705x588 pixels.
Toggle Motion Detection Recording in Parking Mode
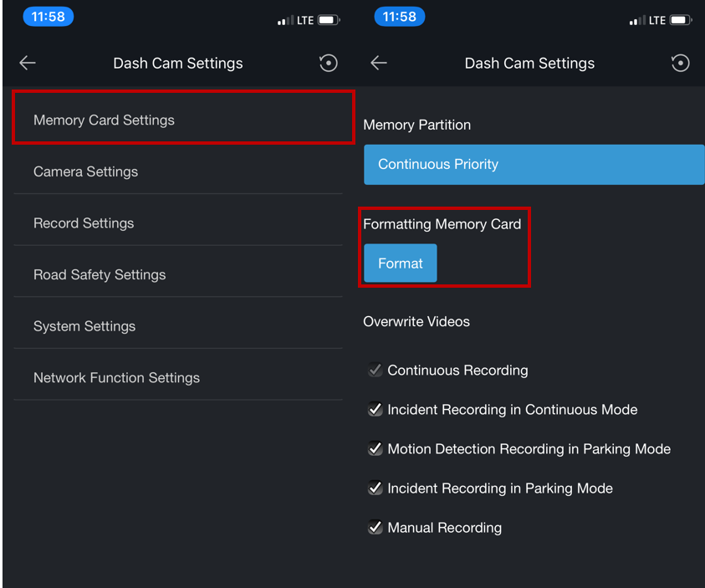click(375, 448)
